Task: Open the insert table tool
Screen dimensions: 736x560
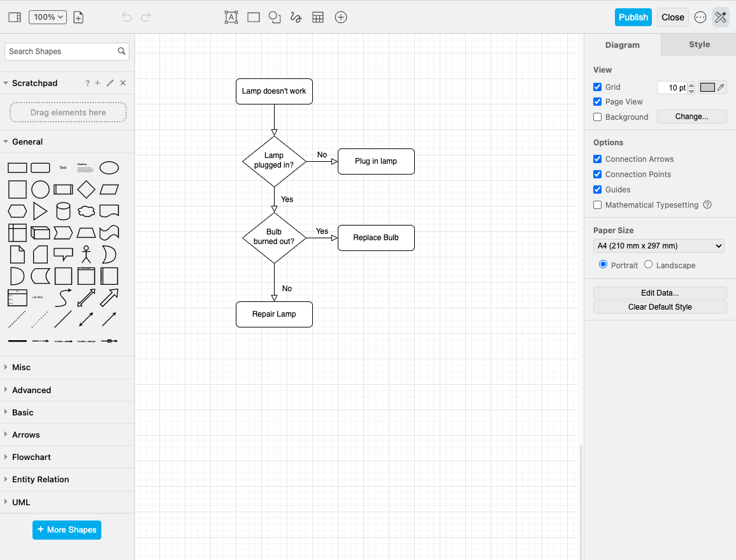Action: (x=318, y=17)
